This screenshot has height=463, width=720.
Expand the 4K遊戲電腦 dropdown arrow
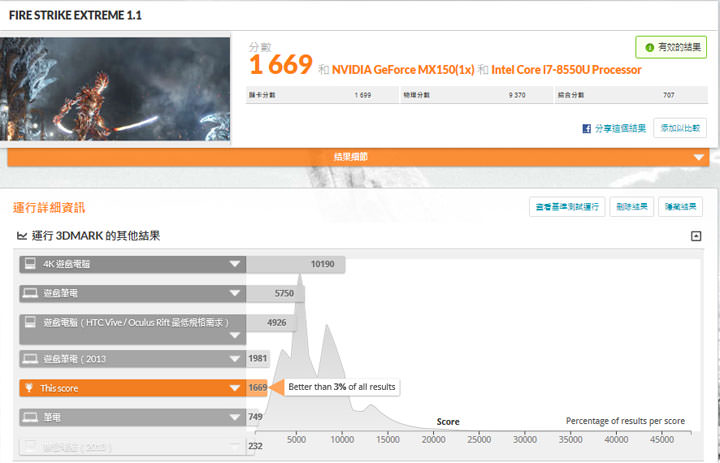235,264
